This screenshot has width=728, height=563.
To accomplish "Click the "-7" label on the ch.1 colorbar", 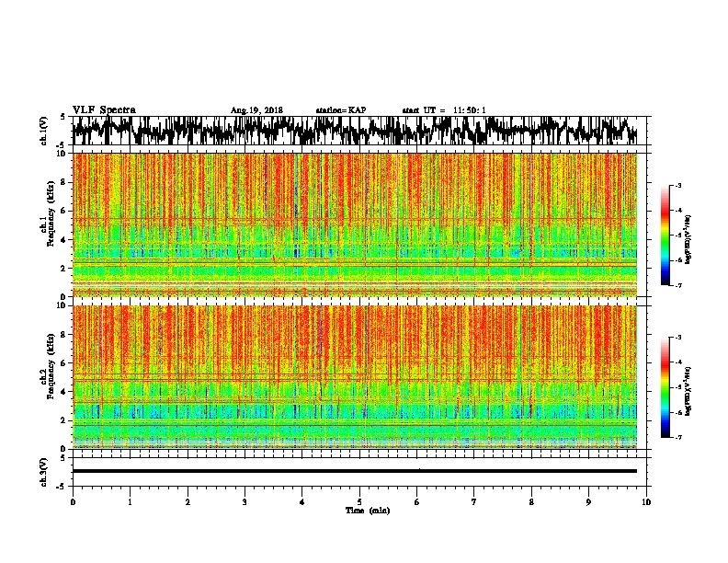I will [x=678, y=285].
